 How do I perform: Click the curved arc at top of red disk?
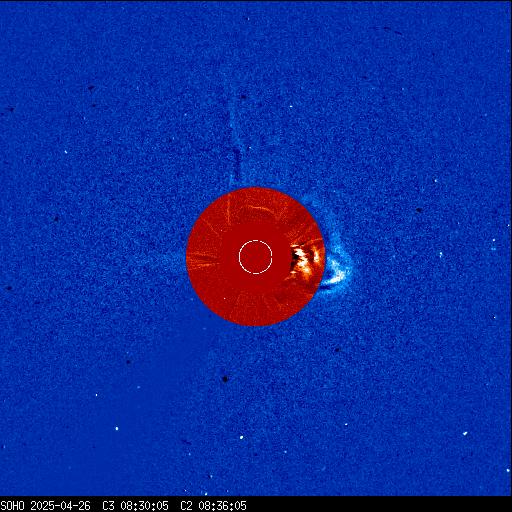[257, 209]
